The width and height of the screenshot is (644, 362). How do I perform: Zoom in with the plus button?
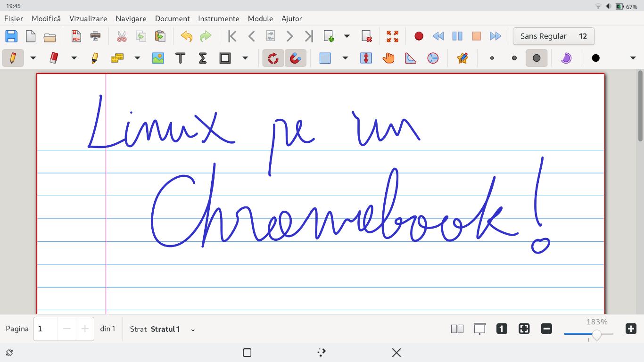(631, 329)
